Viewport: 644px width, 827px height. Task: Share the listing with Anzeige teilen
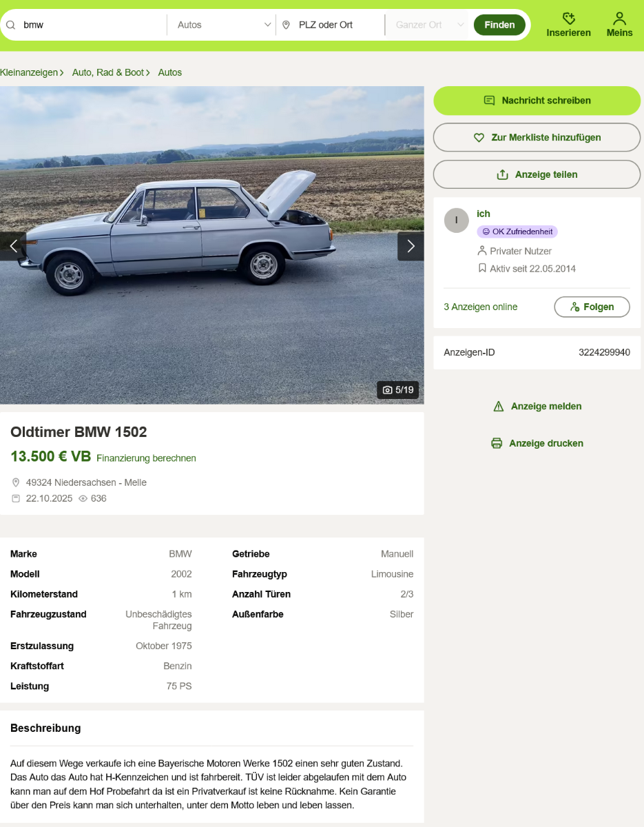coord(537,174)
